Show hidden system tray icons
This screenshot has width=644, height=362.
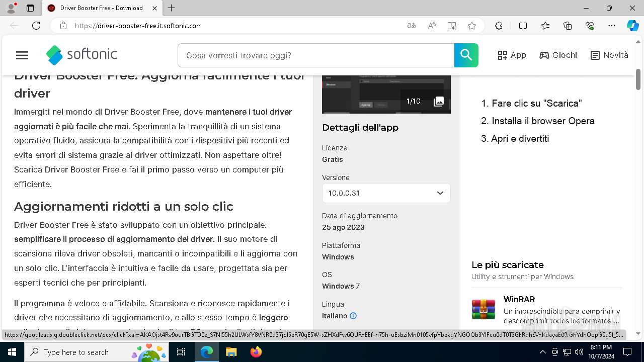542,352
